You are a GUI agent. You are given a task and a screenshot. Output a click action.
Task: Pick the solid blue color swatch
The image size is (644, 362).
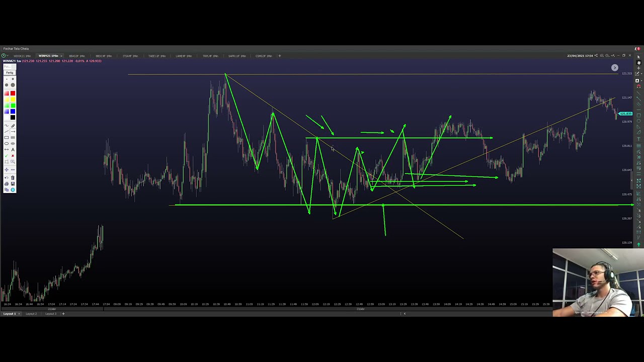click(x=13, y=111)
